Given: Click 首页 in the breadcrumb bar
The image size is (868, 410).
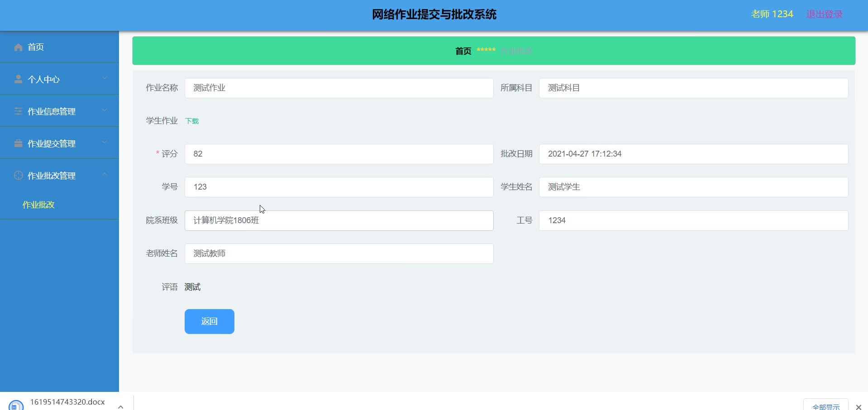Looking at the screenshot, I should 463,51.
